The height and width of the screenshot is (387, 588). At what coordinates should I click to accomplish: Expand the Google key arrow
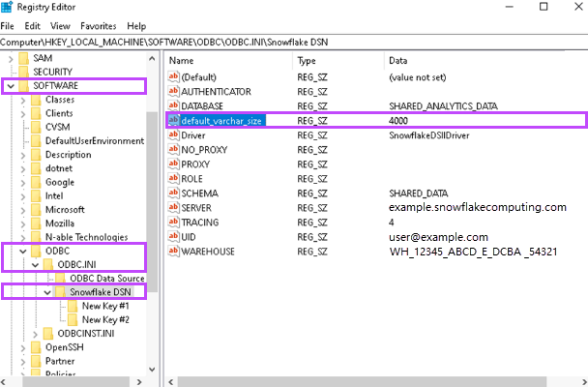pos(23,183)
